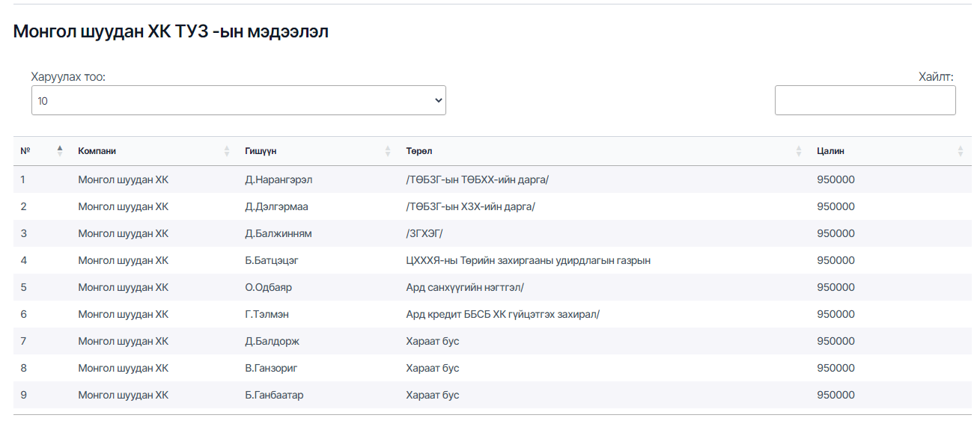Click inside the Хайлт search field

pos(865,100)
